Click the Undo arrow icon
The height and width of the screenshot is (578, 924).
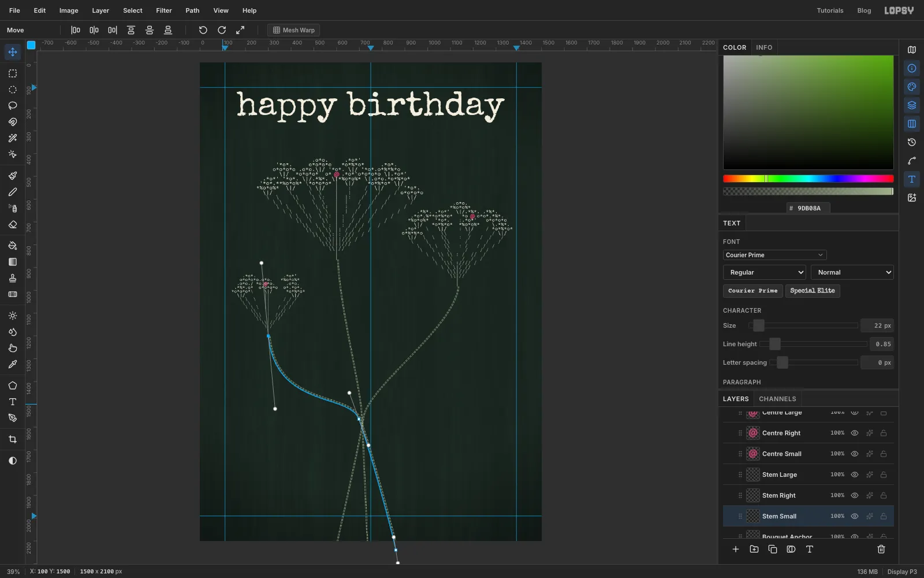pyautogui.click(x=203, y=30)
